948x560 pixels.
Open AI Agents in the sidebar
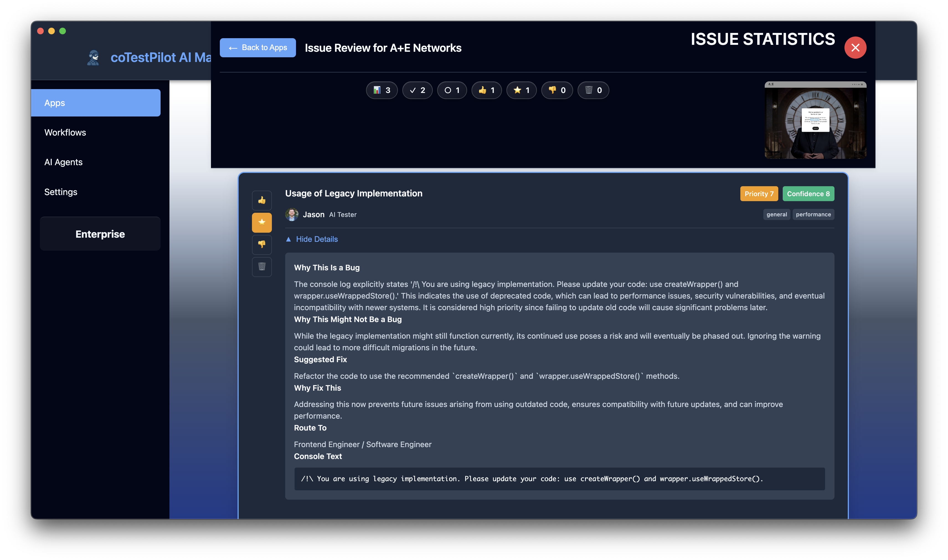[x=63, y=162]
